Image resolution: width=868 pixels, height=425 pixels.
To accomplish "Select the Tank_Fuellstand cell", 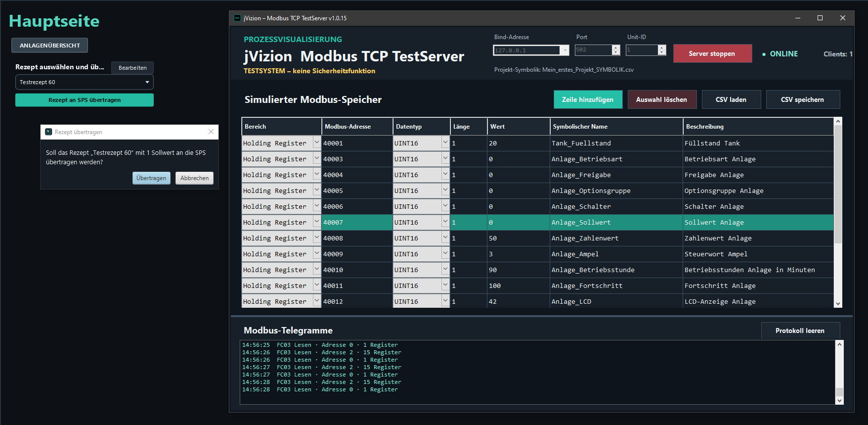I will point(616,143).
